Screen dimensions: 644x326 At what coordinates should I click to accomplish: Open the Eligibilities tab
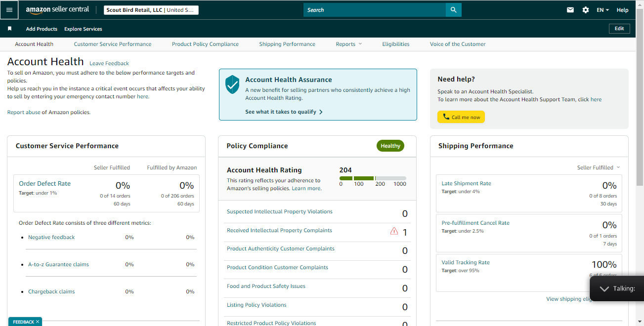point(396,44)
